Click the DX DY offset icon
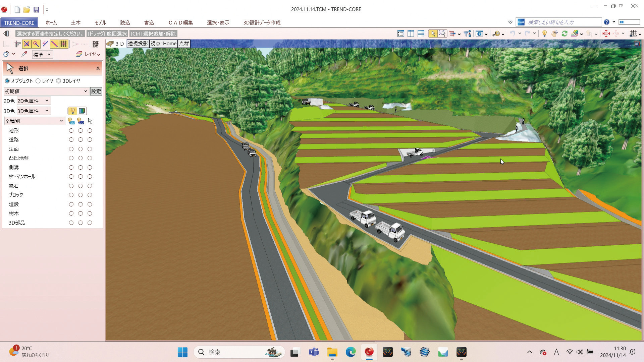644x362 pixels. click(x=96, y=44)
